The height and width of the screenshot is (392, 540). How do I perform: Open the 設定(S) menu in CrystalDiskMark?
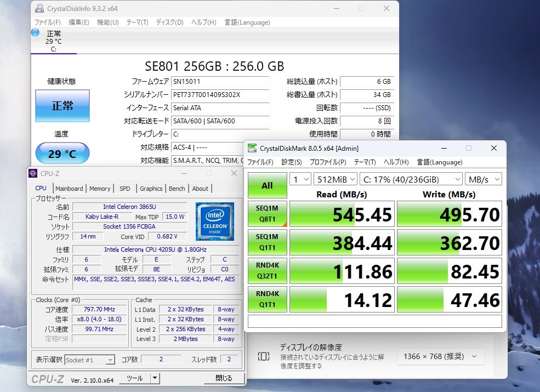point(291,162)
